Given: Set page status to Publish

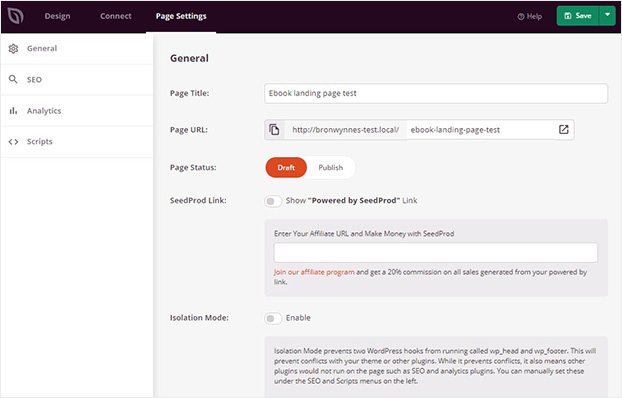Looking at the screenshot, I should pos(330,167).
